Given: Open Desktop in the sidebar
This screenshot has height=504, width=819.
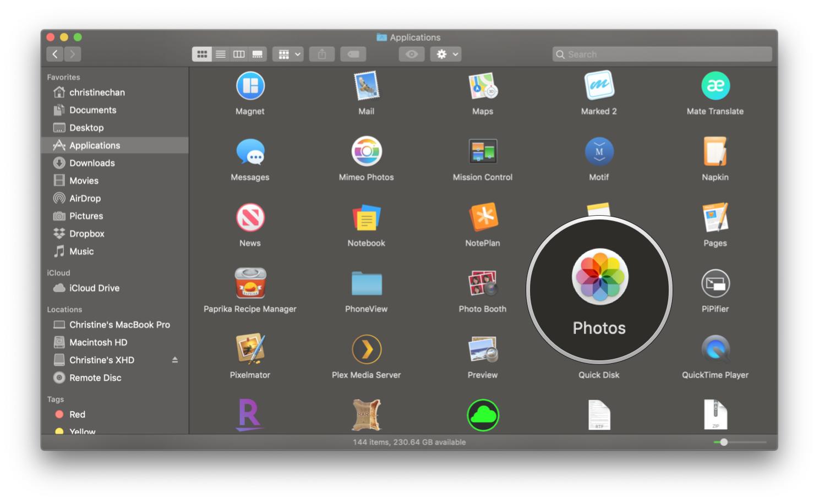Looking at the screenshot, I should pyautogui.click(x=114, y=128).
